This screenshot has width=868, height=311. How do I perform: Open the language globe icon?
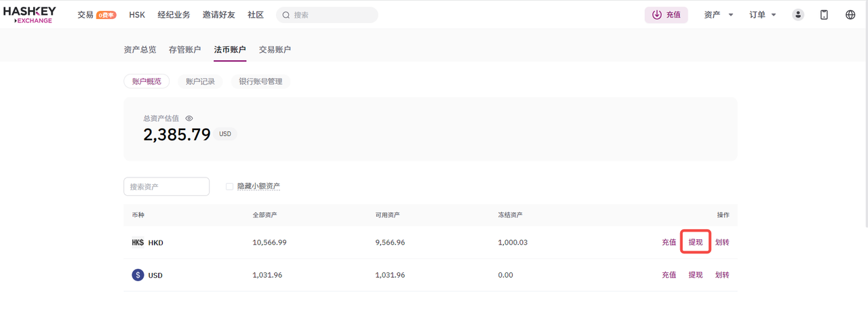click(850, 15)
